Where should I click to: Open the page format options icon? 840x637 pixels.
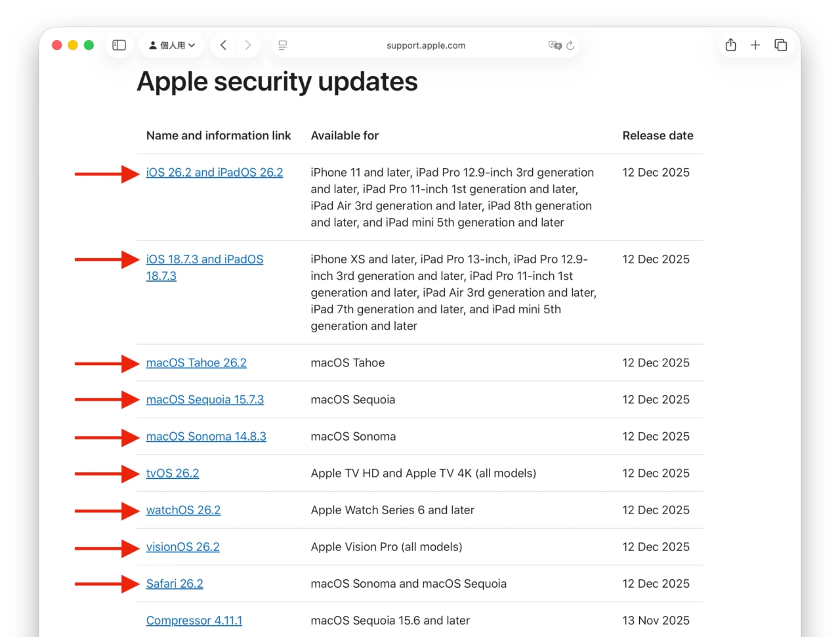(282, 45)
